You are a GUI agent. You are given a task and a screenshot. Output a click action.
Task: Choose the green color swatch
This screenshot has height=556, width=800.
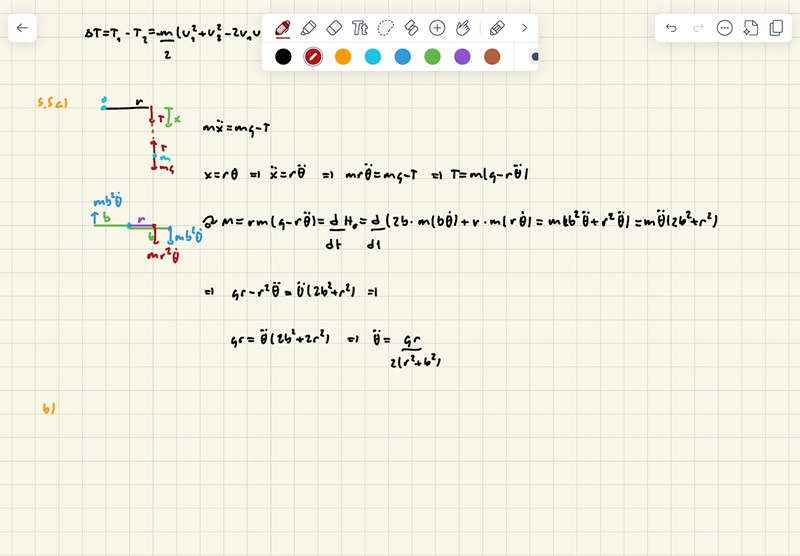432,57
